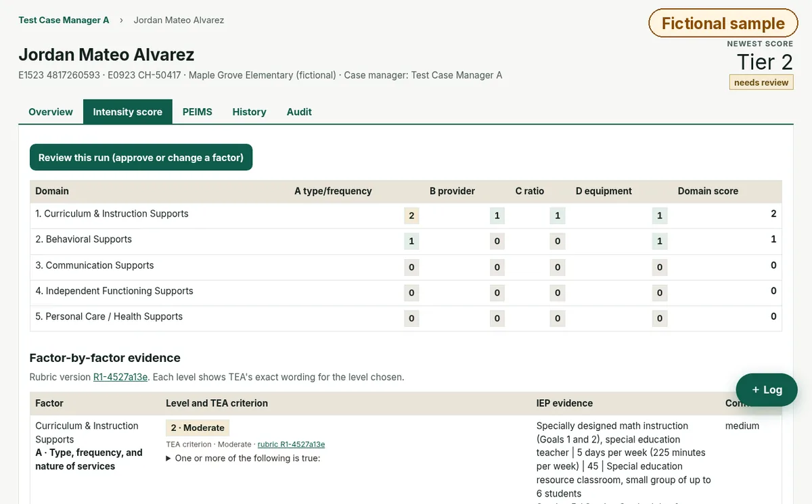The height and width of the screenshot is (504, 812).
Task: Click the IEP evidence text about specially designed math instruction
Action: coord(624,459)
